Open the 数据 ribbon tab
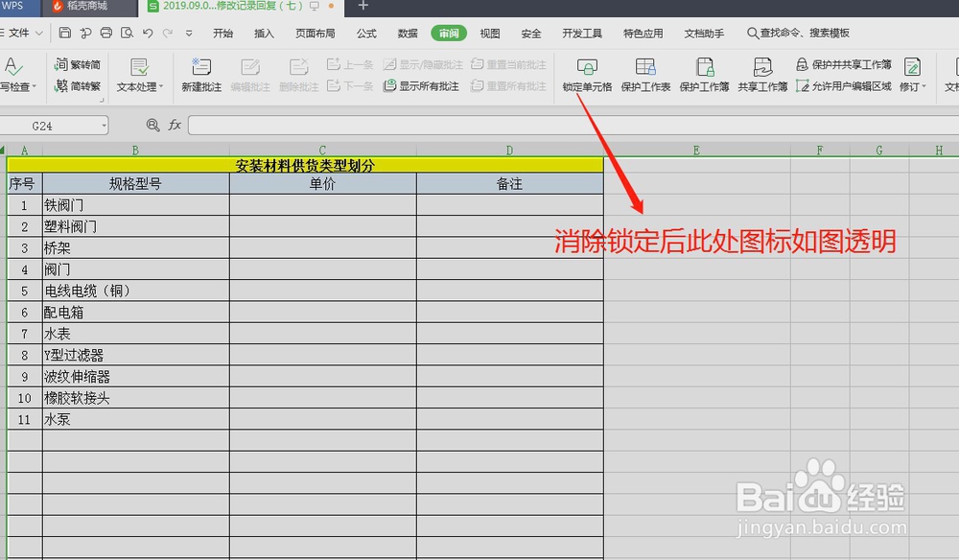 (x=408, y=34)
